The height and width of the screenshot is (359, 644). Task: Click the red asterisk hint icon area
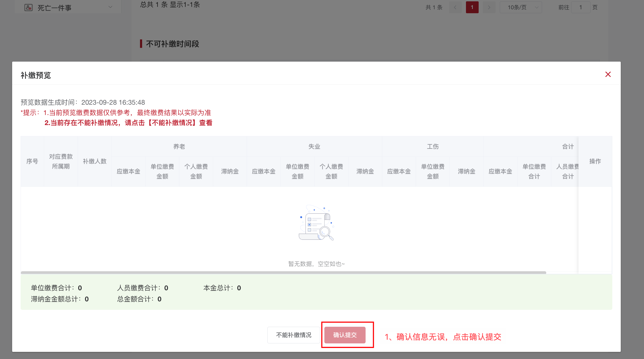pyautogui.click(x=22, y=113)
